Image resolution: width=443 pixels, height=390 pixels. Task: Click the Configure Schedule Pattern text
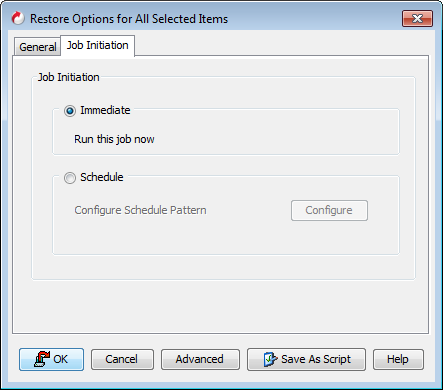[140, 210]
